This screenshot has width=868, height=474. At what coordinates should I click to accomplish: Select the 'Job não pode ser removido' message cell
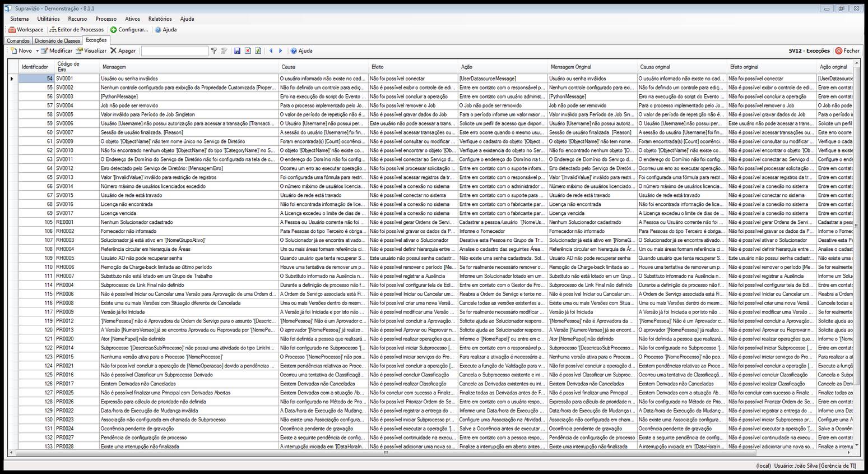point(189,105)
